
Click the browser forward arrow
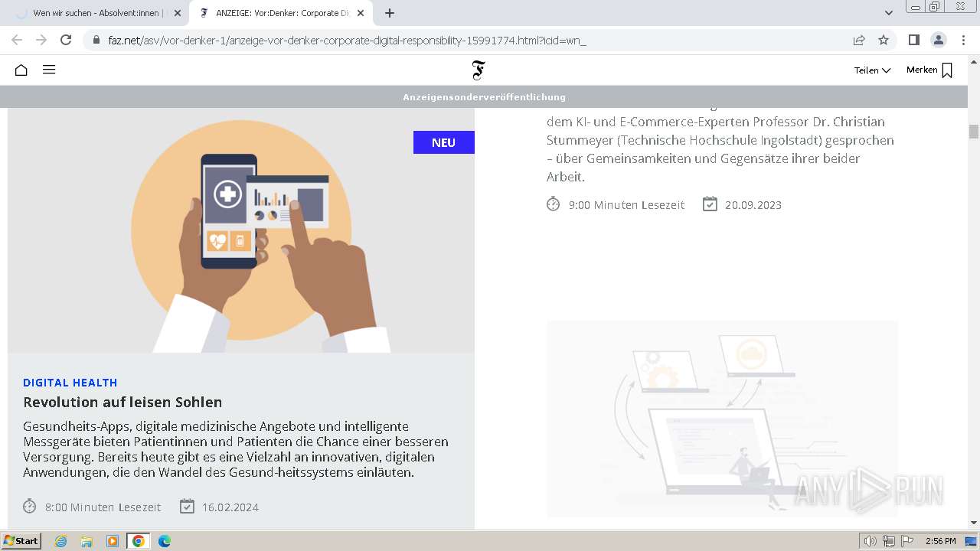coord(41,40)
